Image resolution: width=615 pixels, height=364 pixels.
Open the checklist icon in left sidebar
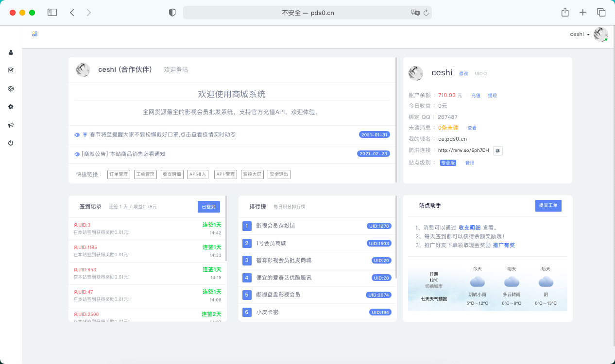click(x=11, y=70)
